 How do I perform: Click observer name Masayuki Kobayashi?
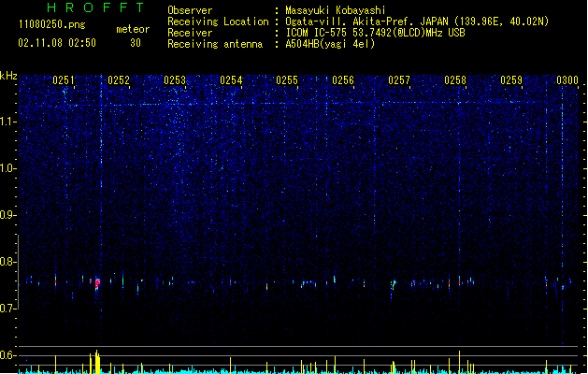pos(336,10)
